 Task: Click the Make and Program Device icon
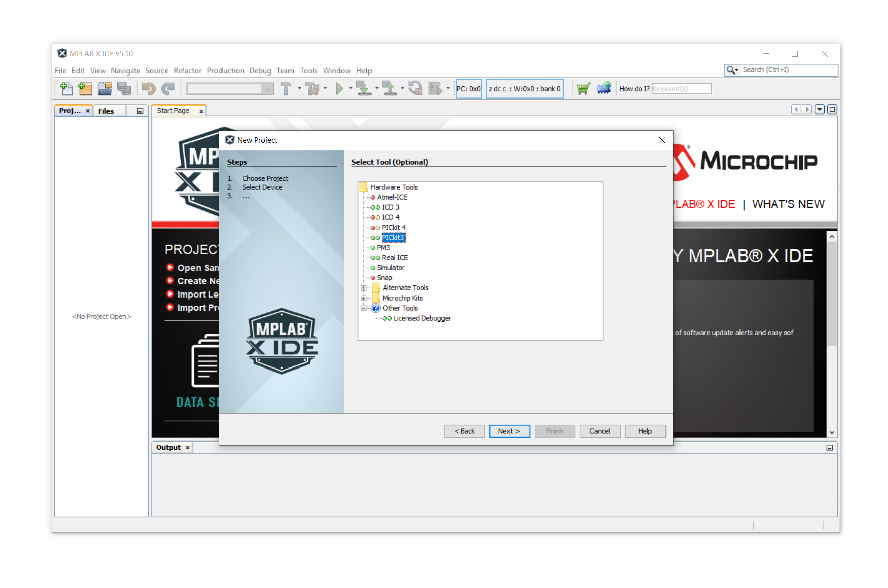point(363,89)
